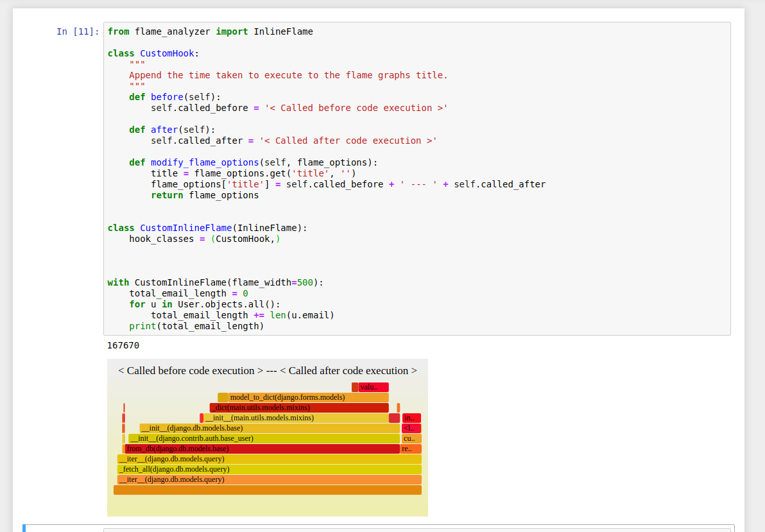Select the __init__(django.db.models.base) flame frame
The image size is (765, 532).
270,428
